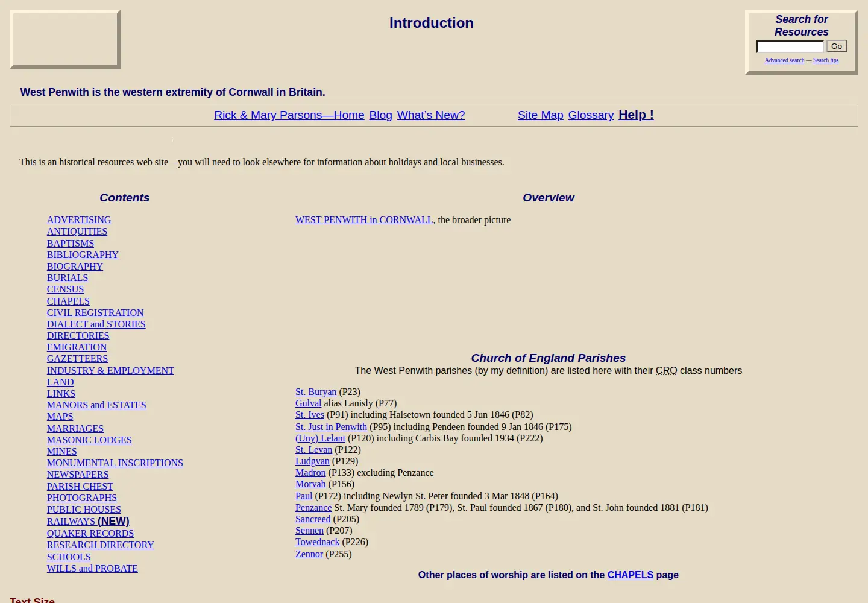Image resolution: width=868 pixels, height=603 pixels.
Task: Open the MANORS and ESTATES link
Action: tap(96, 405)
